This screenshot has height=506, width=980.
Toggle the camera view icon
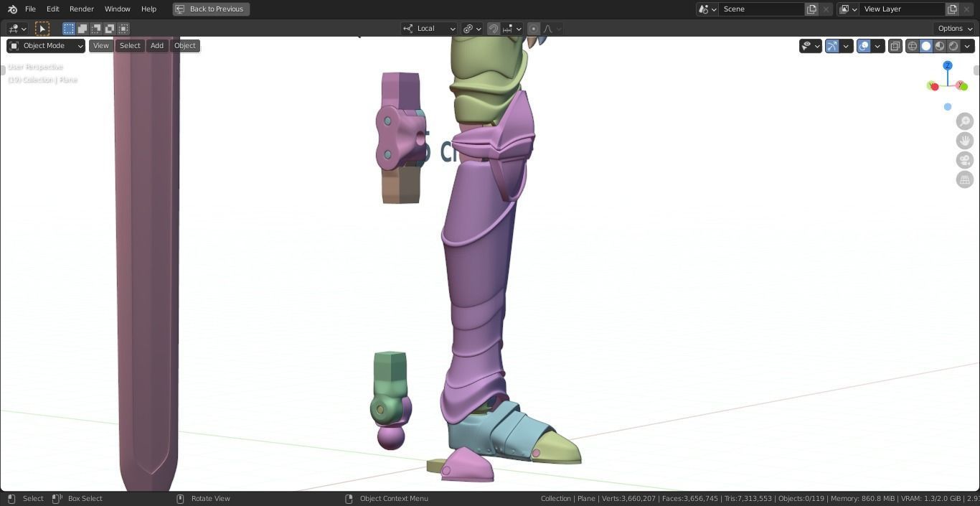click(965, 160)
